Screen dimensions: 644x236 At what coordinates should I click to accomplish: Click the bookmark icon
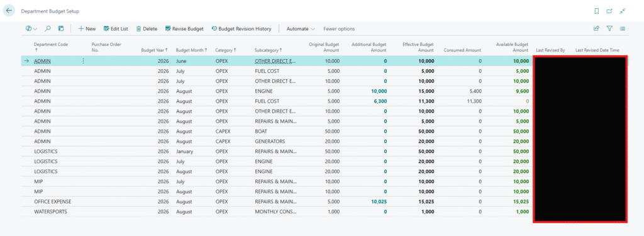click(597, 11)
